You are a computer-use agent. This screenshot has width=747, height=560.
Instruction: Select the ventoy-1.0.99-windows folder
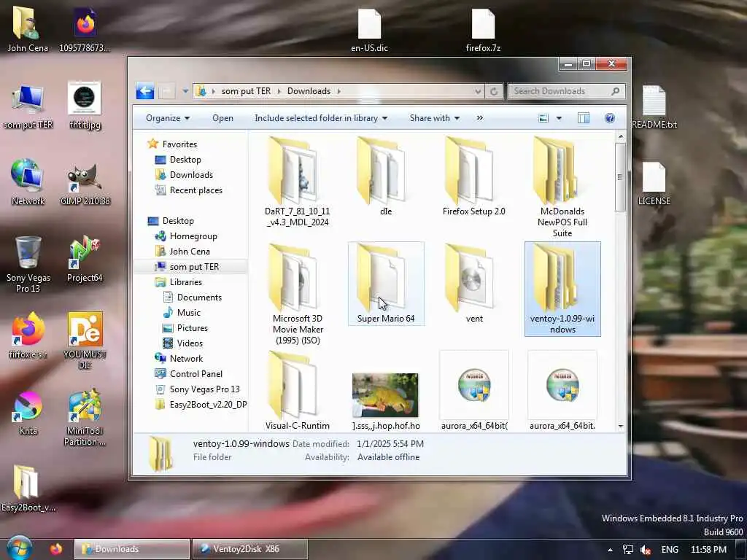click(562, 289)
